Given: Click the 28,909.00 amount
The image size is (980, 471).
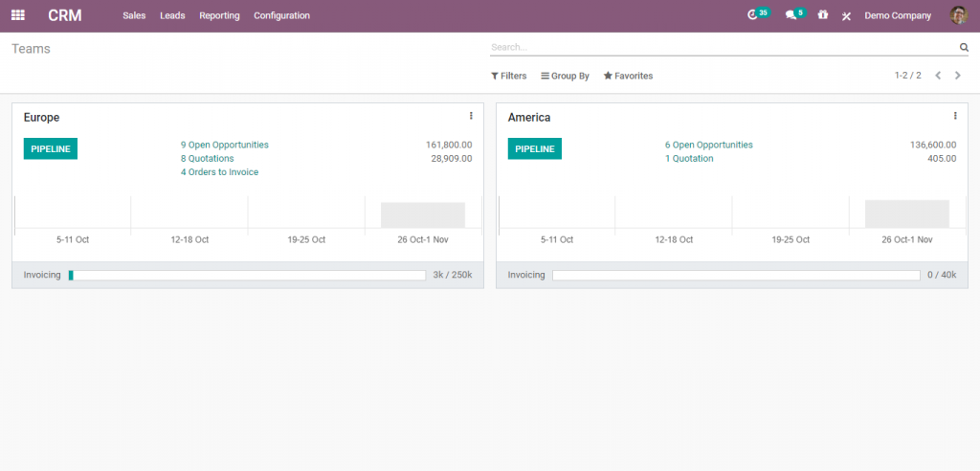Looking at the screenshot, I should pos(452,158).
